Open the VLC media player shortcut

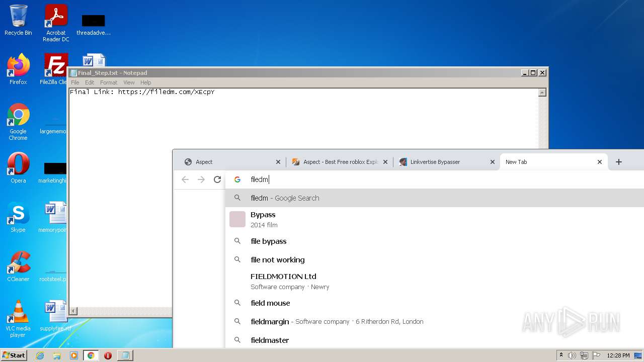tap(18, 319)
